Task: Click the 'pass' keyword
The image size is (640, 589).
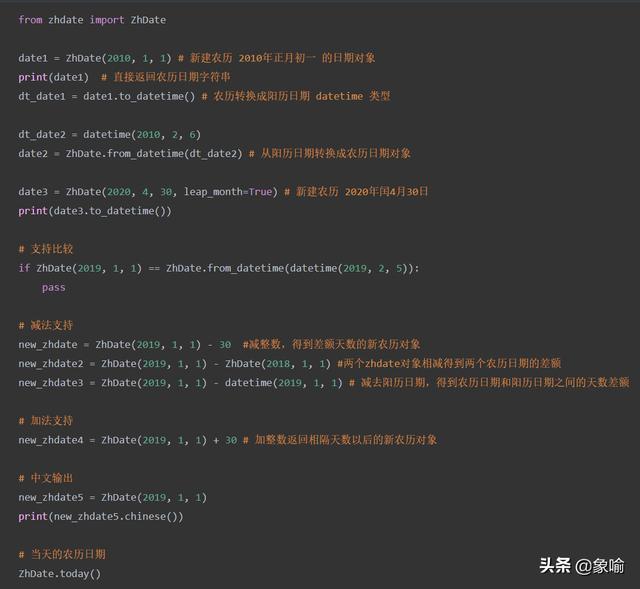Action: click(53, 288)
